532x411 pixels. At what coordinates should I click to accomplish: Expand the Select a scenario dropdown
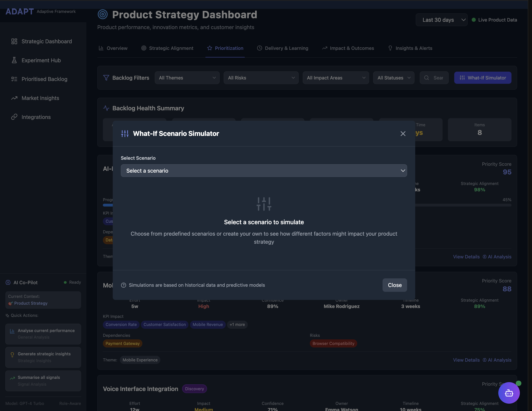pyautogui.click(x=264, y=171)
